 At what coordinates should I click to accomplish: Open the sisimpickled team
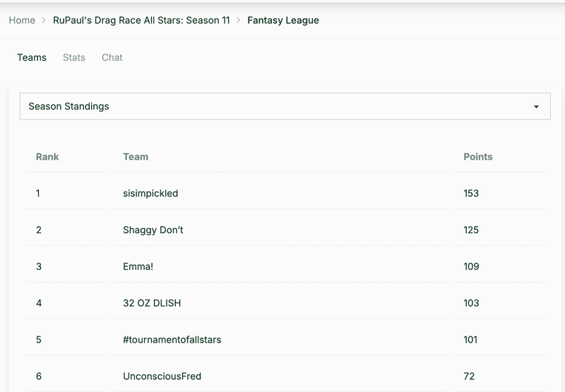pos(150,194)
